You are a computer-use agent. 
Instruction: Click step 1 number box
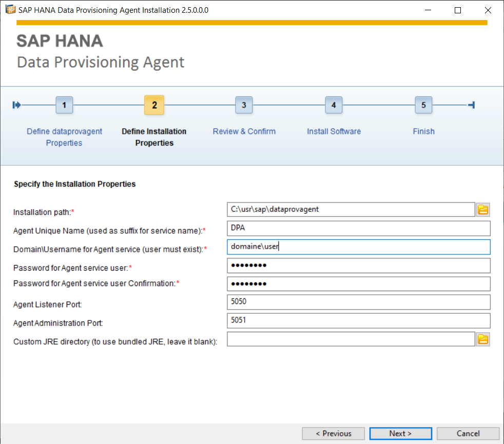tap(64, 105)
